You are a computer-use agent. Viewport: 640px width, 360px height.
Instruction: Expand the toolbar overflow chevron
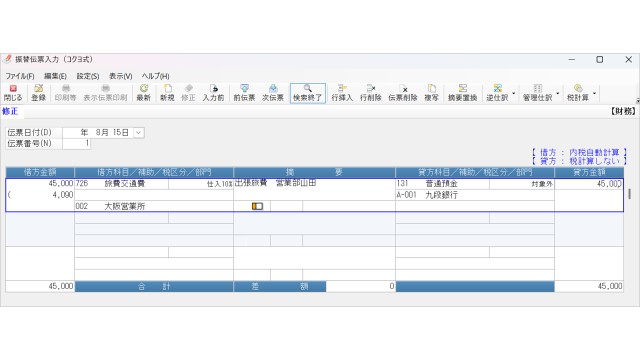pos(637,100)
